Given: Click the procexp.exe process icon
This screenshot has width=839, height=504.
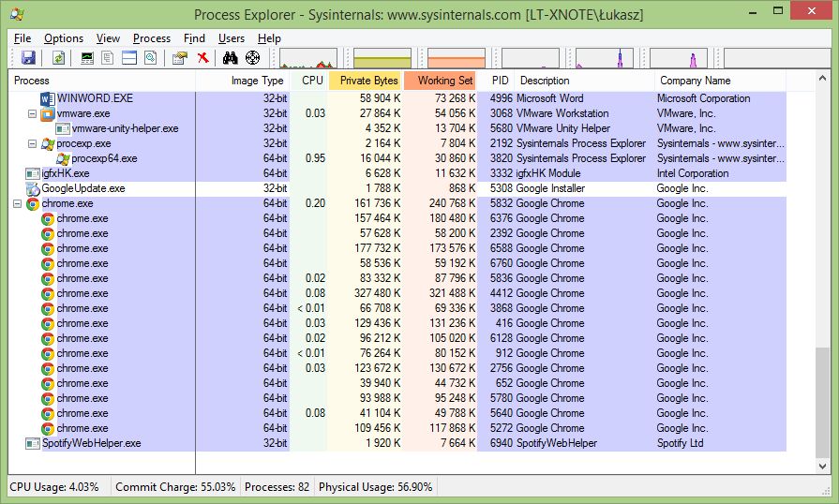Looking at the screenshot, I should pyautogui.click(x=48, y=143).
